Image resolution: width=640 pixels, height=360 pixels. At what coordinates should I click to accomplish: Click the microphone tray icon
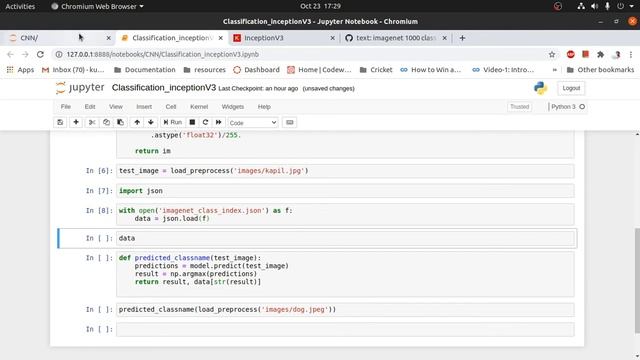[607, 6]
